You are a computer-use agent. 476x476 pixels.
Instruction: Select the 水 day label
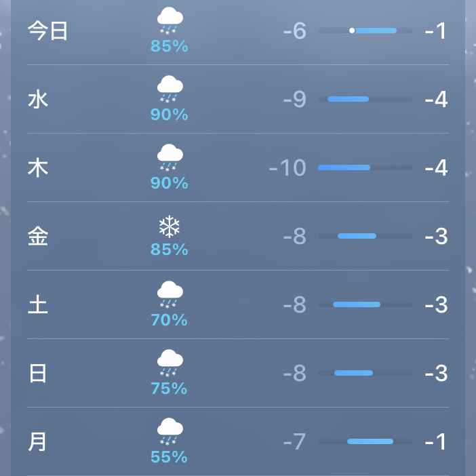(38, 100)
